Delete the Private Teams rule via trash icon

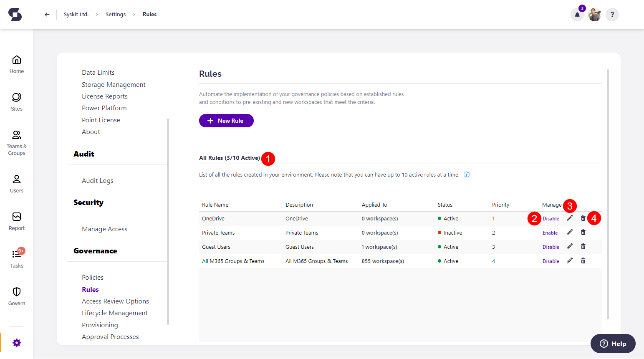pos(583,232)
